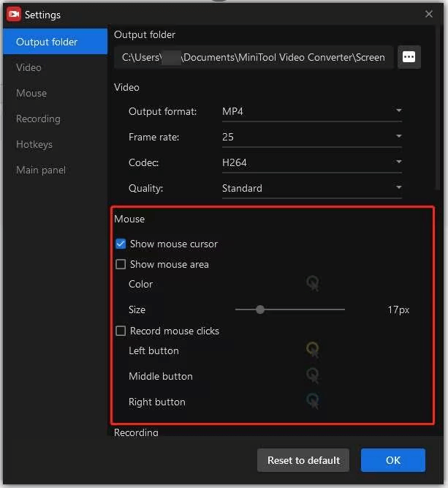Click the Frame rate: label
This screenshot has height=488, width=448.
154,137
